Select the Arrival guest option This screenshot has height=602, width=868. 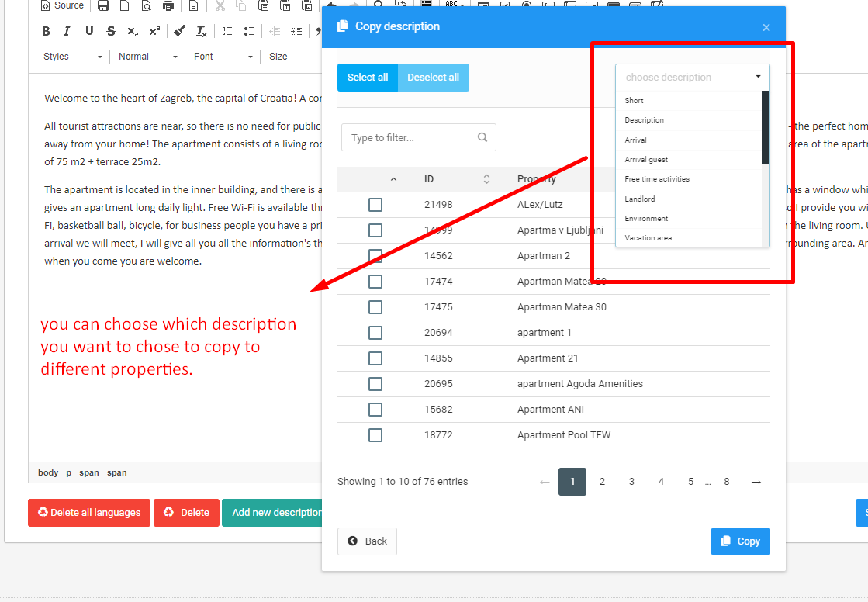[689, 160]
